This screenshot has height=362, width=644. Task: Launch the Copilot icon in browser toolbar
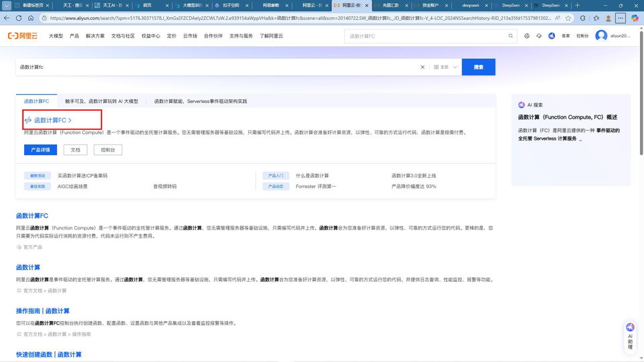pos(635,18)
